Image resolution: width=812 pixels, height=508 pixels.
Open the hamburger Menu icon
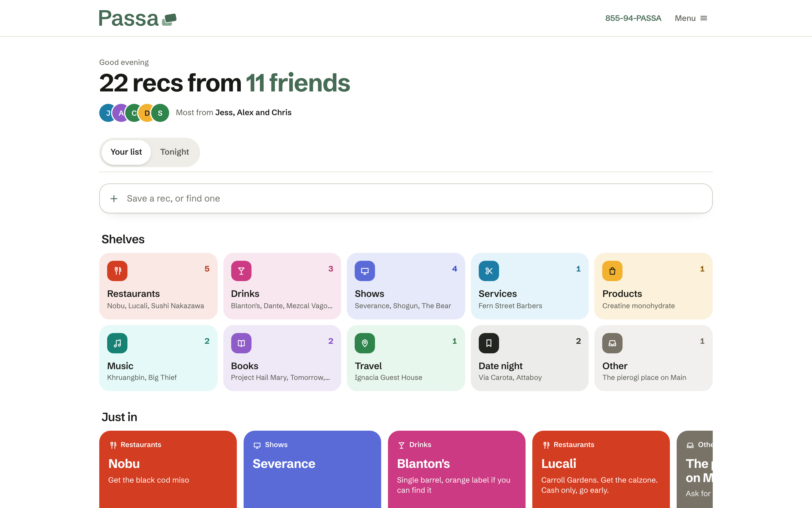click(x=704, y=18)
